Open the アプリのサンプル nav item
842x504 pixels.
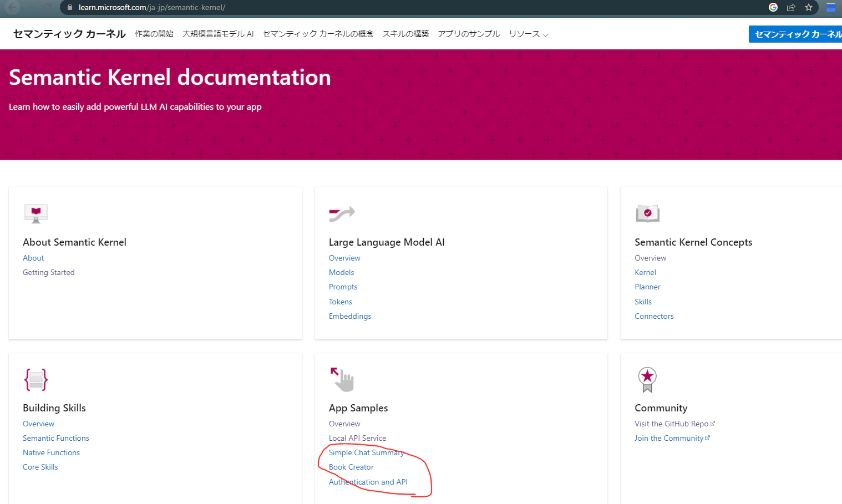pyautogui.click(x=469, y=34)
